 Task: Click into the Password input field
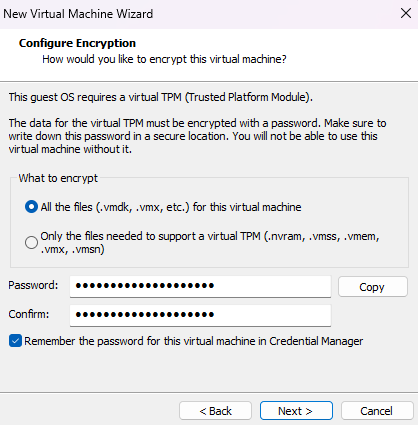pyautogui.click(x=200, y=286)
